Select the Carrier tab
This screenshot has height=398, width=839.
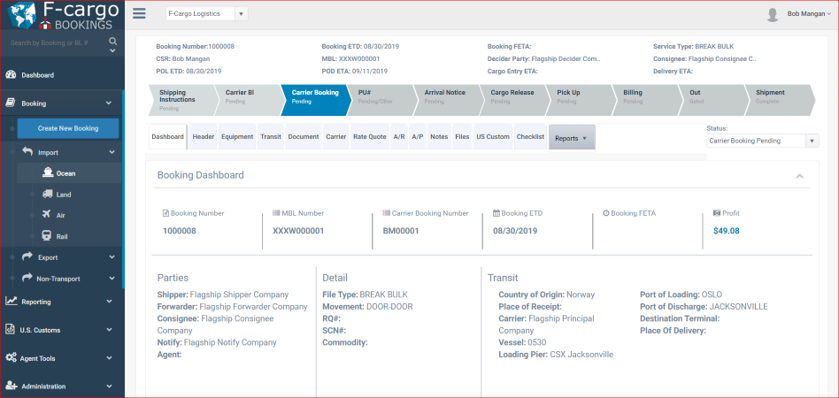point(336,137)
